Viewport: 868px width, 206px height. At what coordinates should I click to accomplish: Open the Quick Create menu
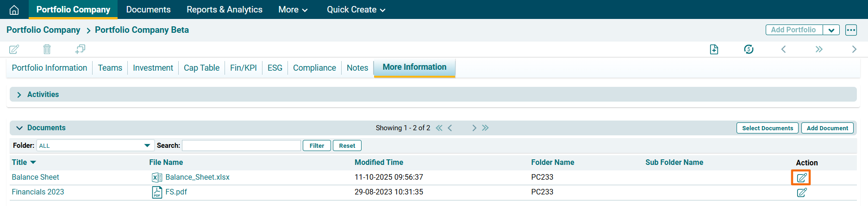[356, 10]
